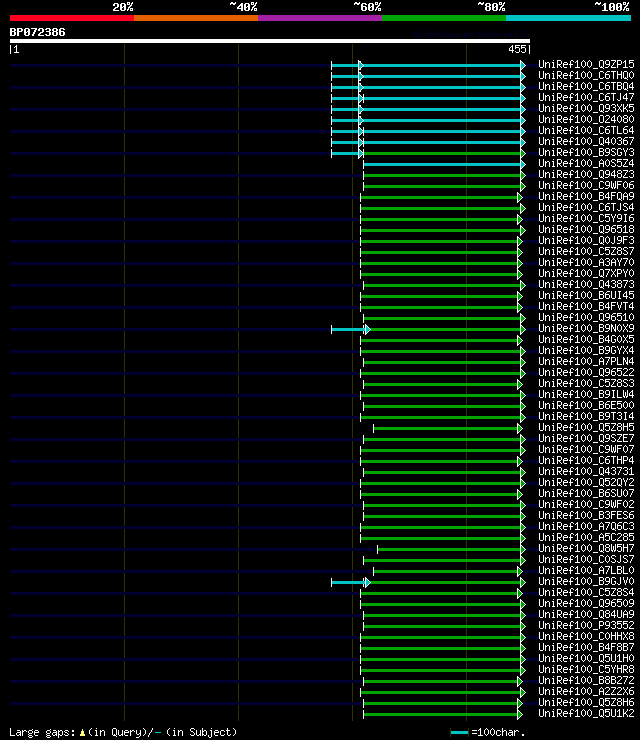Click the UniRef100_A7Q6C3 entry
The width and height of the screenshot is (640, 740).
point(586,526)
